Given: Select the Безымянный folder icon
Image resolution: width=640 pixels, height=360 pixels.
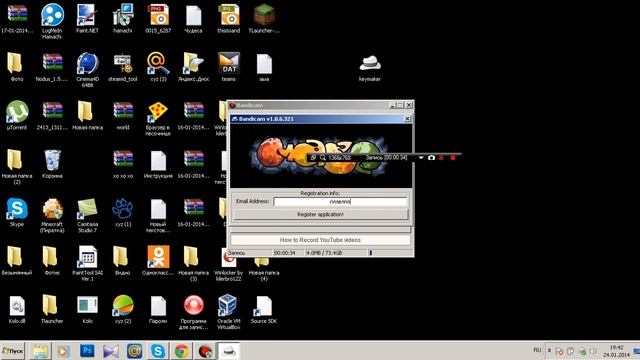Looking at the screenshot, I should pyautogui.click(x=17, y=261).
